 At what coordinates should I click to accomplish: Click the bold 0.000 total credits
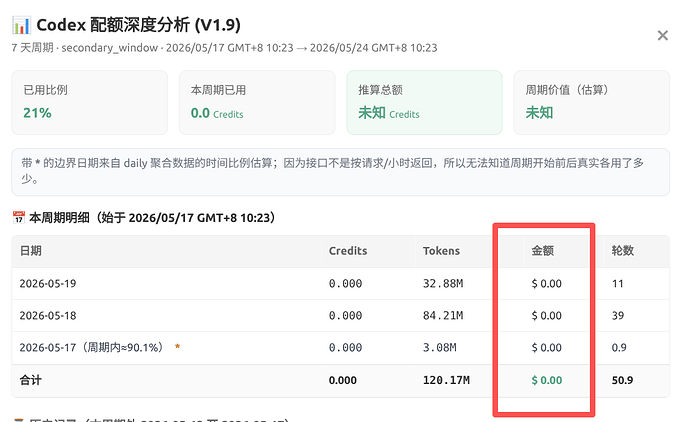(343, 380)
